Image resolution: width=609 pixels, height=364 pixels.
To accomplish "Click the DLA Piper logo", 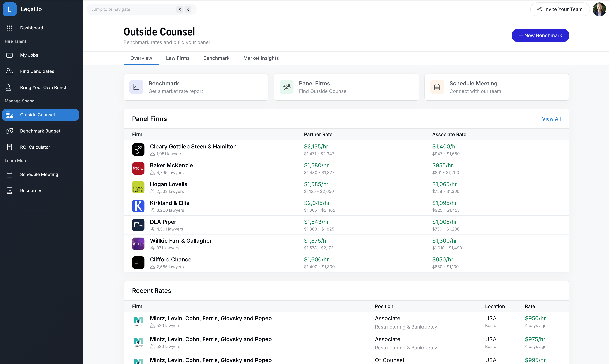I will click(x=138, y=225).
